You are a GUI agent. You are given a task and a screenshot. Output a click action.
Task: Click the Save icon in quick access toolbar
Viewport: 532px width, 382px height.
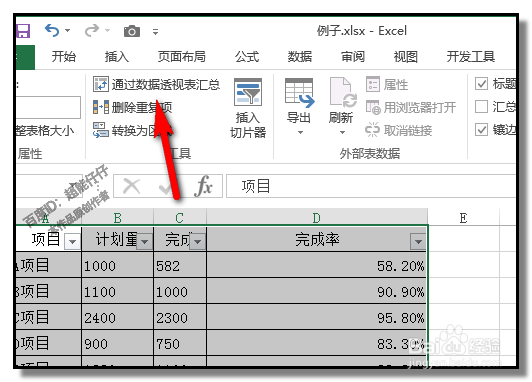tap(23, 31)
